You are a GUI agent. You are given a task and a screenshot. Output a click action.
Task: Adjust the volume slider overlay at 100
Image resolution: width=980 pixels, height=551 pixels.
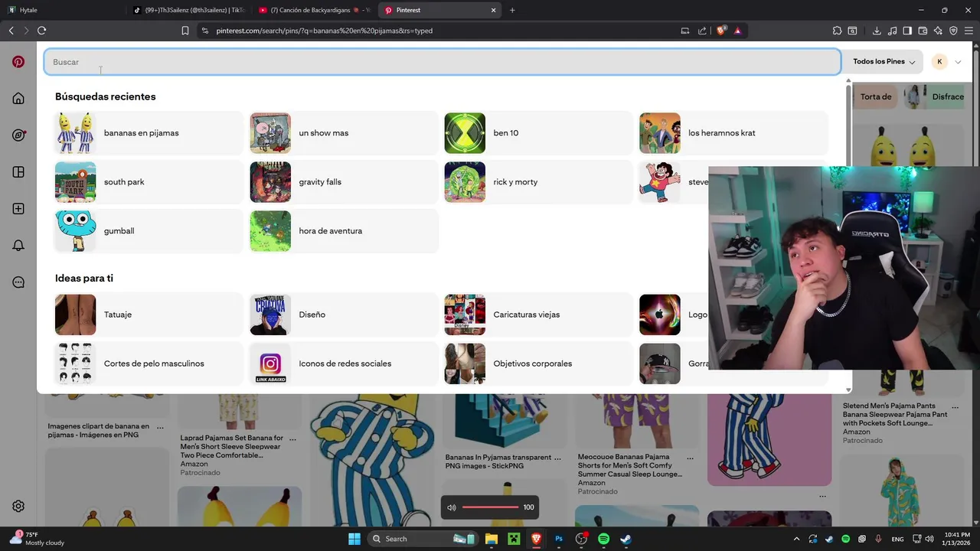491,507
